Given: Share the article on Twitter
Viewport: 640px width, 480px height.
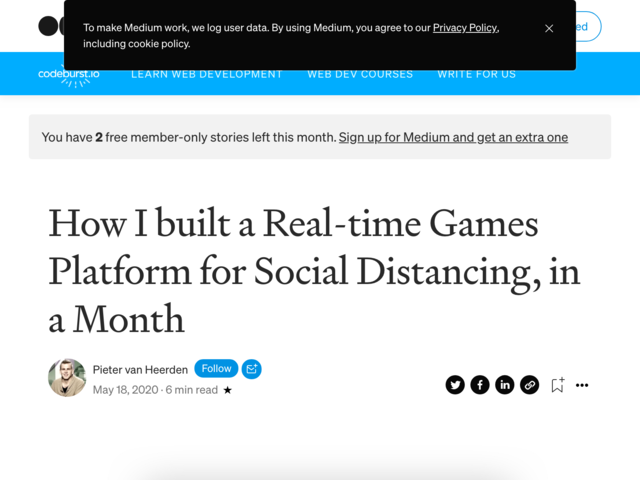Looking at the screenshot, I should click(x=455, y=385).
